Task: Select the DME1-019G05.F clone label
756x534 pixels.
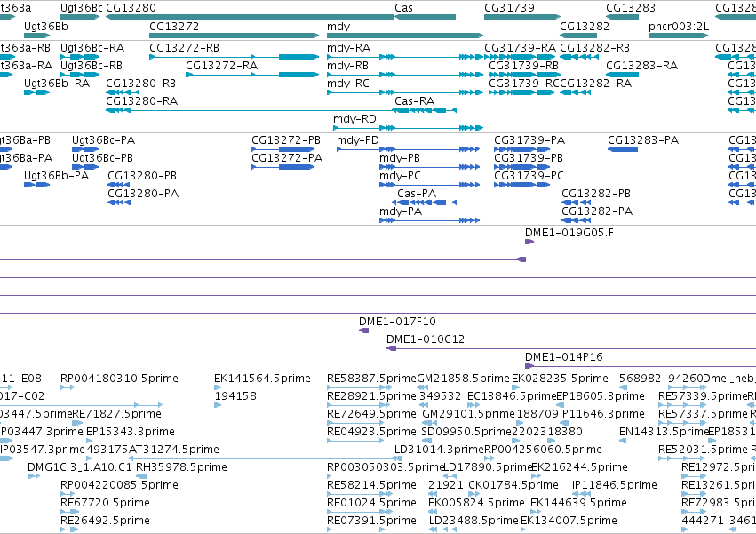Action: pos(569,233)
